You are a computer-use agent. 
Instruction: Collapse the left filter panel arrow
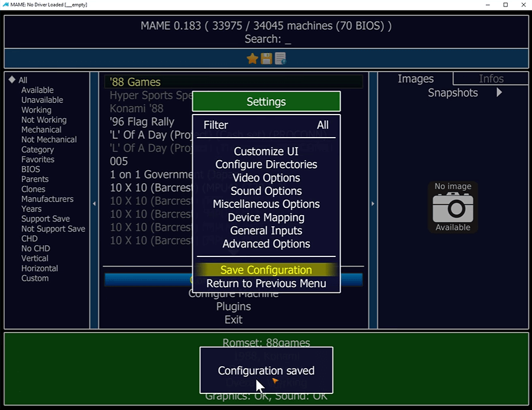tap(95, 203)
